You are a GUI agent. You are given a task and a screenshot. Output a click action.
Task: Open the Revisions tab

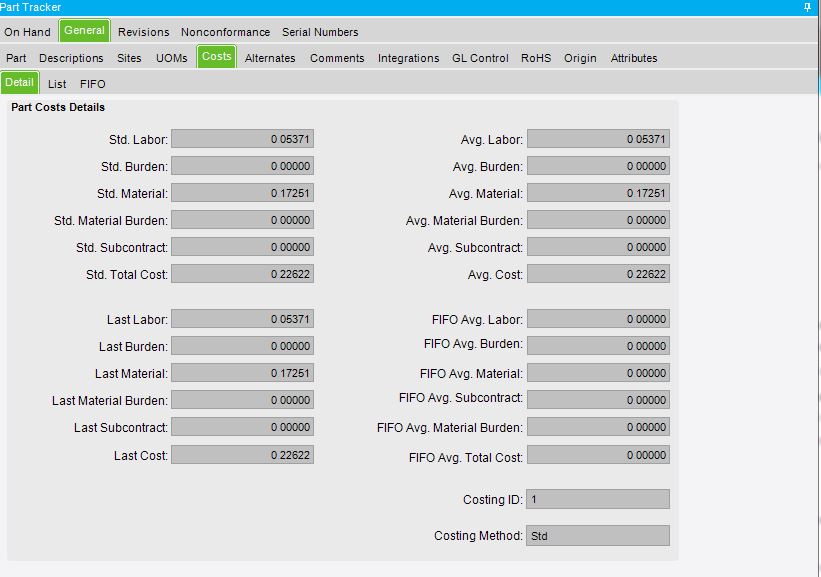pos(143,32)
